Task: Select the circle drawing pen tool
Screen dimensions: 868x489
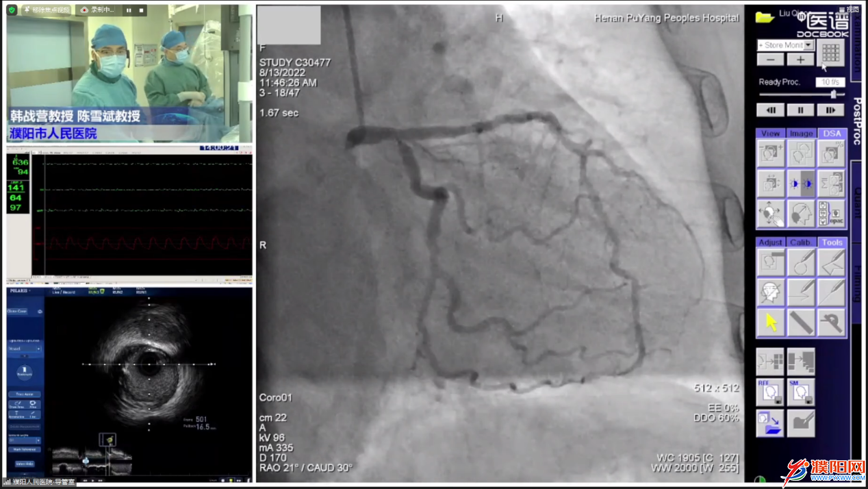Action: 800,262
